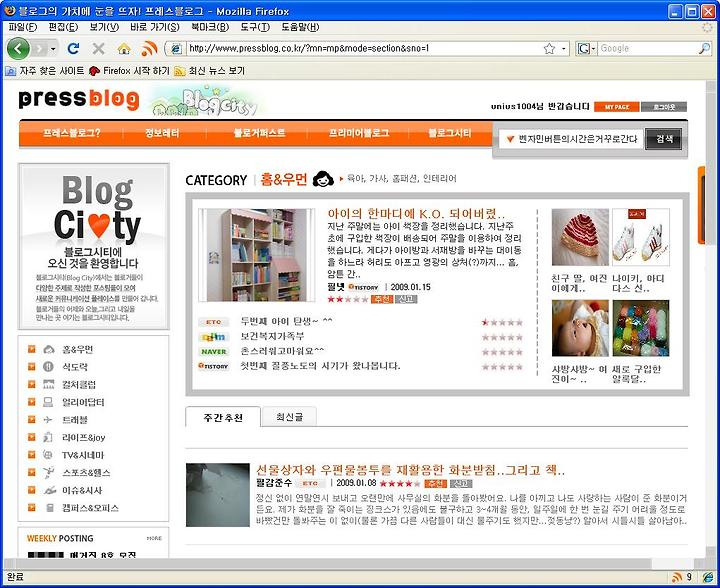Select the 트래블 airplane category icon
720x588 pixels.
pyautogui.click(x=48, y=420)
